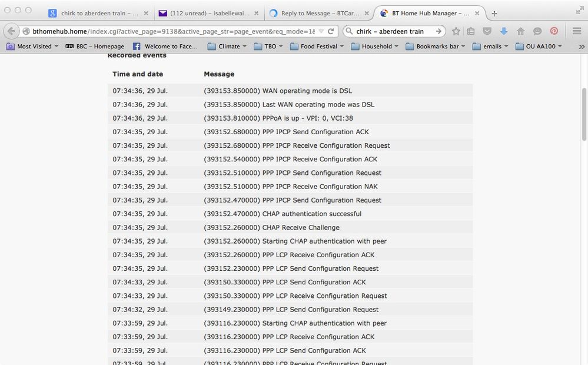
Task: Select PPP IPCP Send Configuration ACK row
Action: (x=290, y=132)
